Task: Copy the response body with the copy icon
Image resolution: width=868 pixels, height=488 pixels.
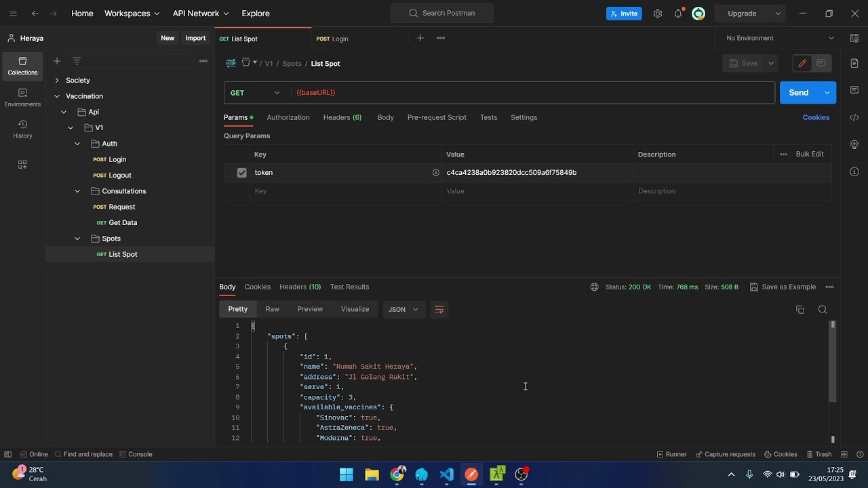Action: [x=800, y=310]
